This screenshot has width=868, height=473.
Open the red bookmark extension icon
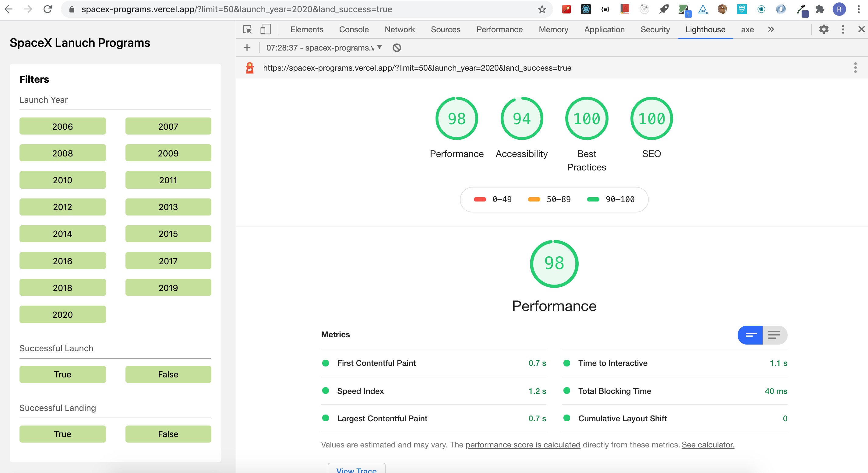(x=625, y=9)
